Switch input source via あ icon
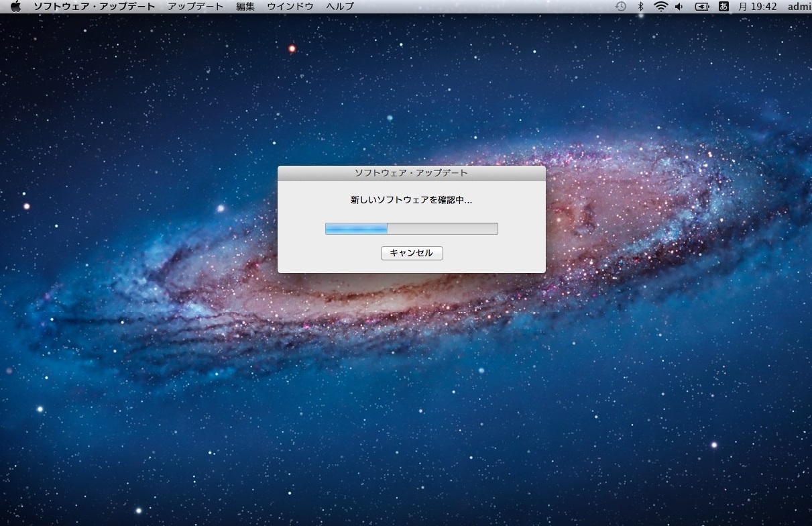Viewport: 812px width, 526px height. [x=723, y=7]
